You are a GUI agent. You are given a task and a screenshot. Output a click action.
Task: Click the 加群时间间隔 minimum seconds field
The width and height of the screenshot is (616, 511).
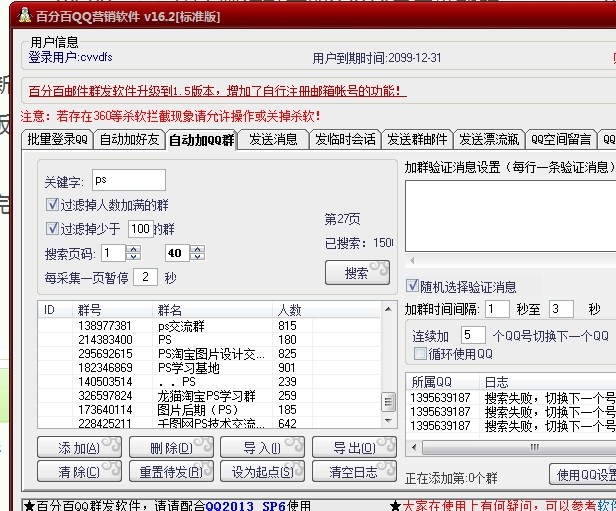point(497,309)
